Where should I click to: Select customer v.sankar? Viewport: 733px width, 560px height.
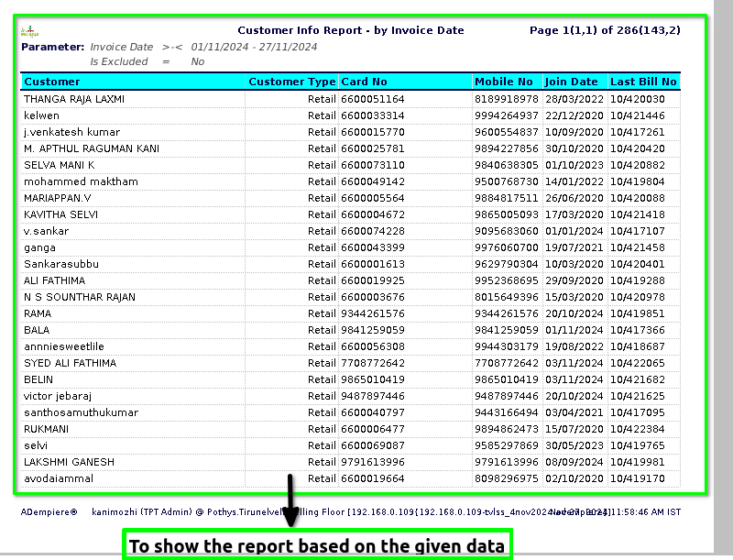click(x=47, y=231)
